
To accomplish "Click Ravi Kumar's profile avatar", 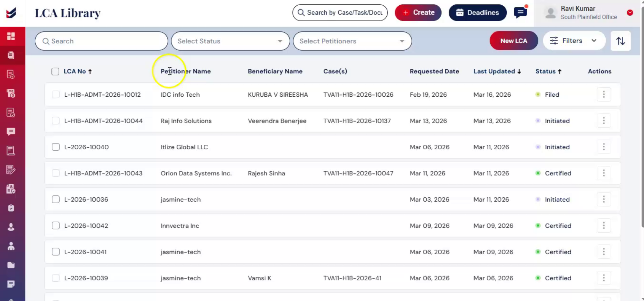I will [551, 13].
